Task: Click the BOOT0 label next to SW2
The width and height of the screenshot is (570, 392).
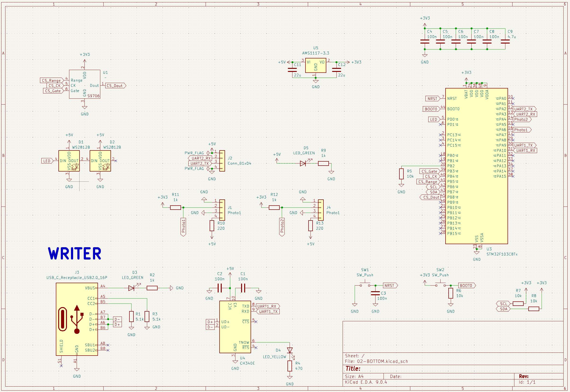Action: point(466,286)
